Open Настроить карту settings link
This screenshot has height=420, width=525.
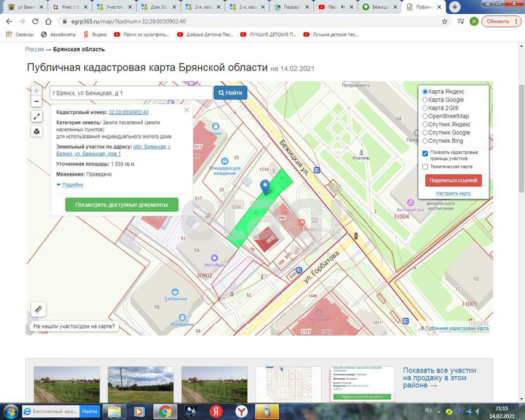point(453,193)
